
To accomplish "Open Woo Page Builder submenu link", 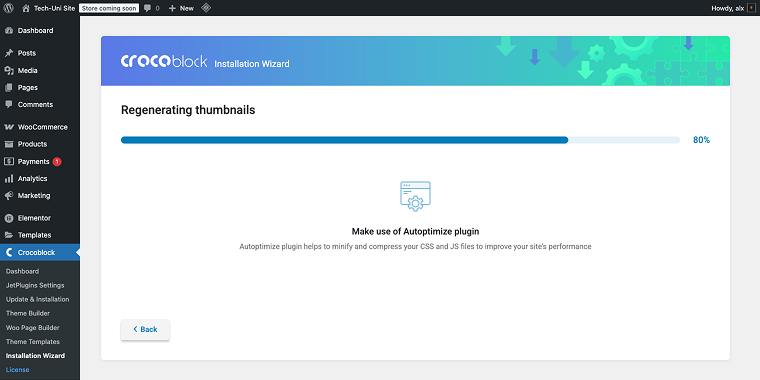I will (x=32, y=328).
